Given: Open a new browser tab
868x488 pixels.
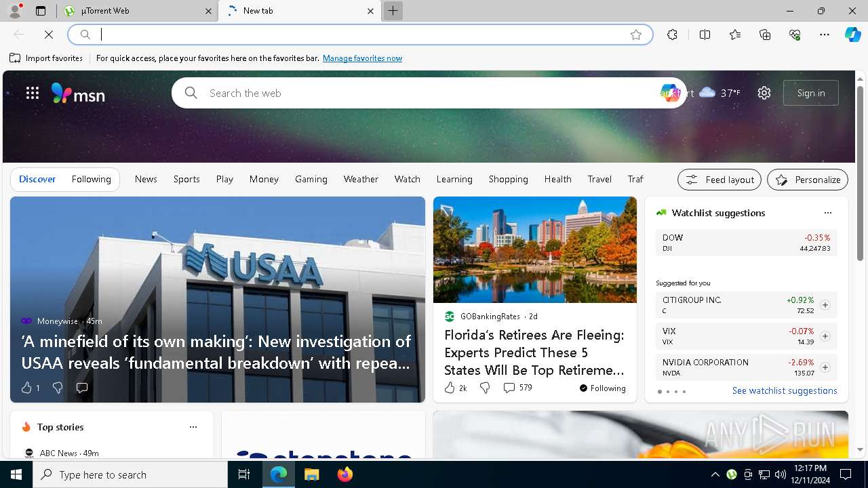Looking at the screenshot, I should [393, 11].
